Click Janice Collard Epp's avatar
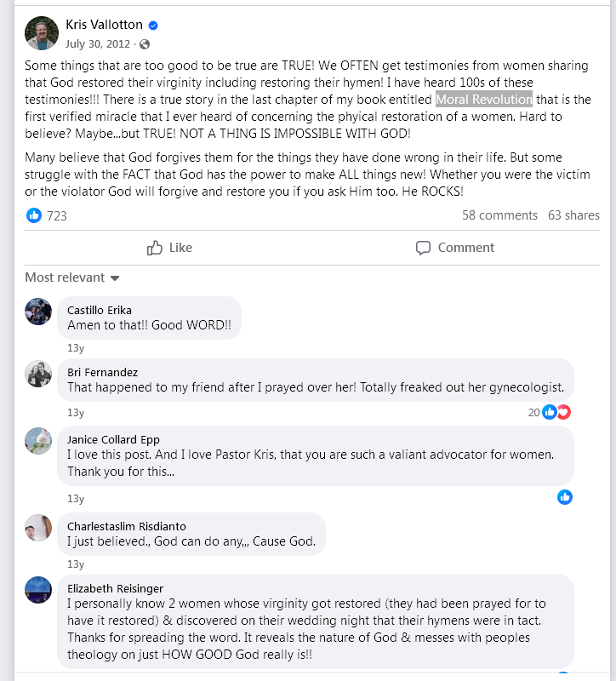 pyautogui.click(x=38, y=440)
